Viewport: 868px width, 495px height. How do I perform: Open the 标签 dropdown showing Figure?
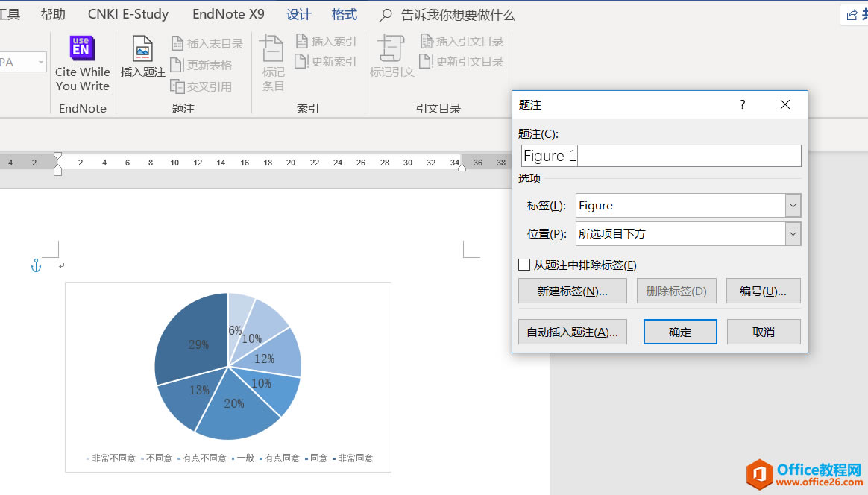793,205
